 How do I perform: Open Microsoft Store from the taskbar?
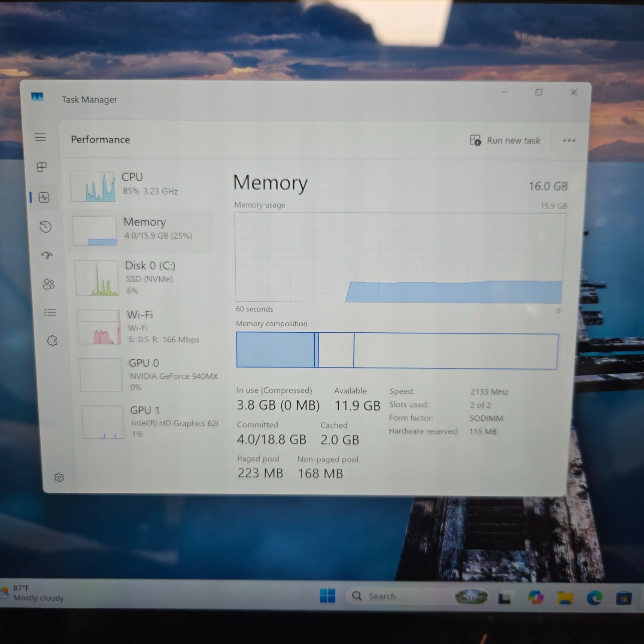click(x=623, y=598)
